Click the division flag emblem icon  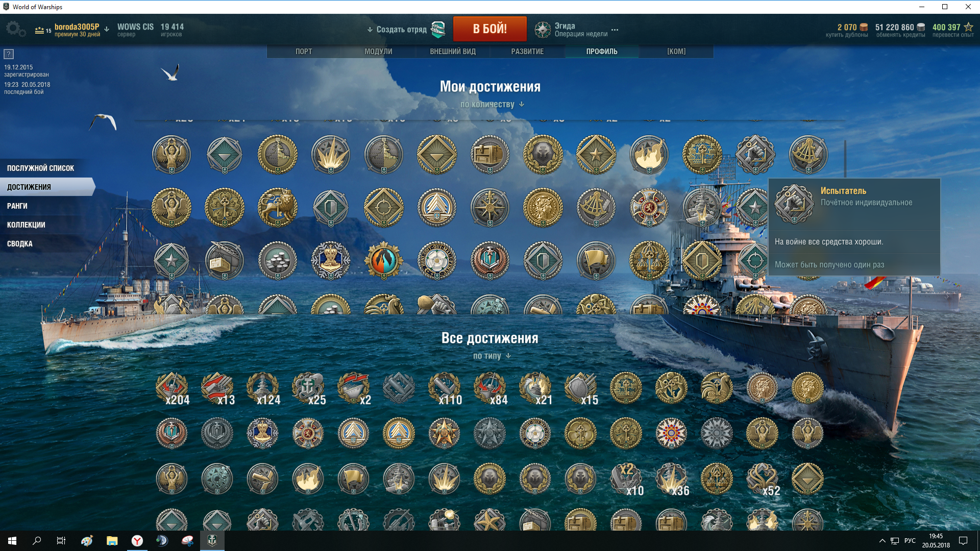pos(438,30)
